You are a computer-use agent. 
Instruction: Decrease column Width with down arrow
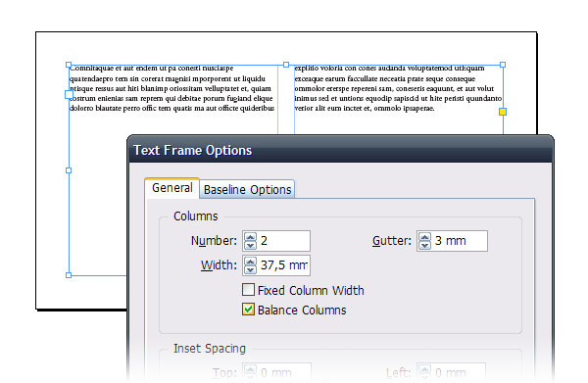(x=250, y=269)
